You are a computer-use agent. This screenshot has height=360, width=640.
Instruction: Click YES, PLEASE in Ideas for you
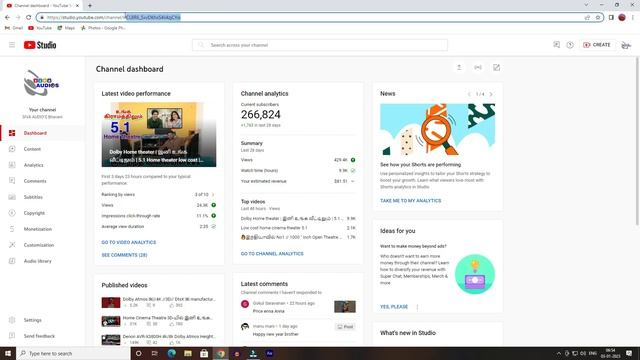(394, 307)
